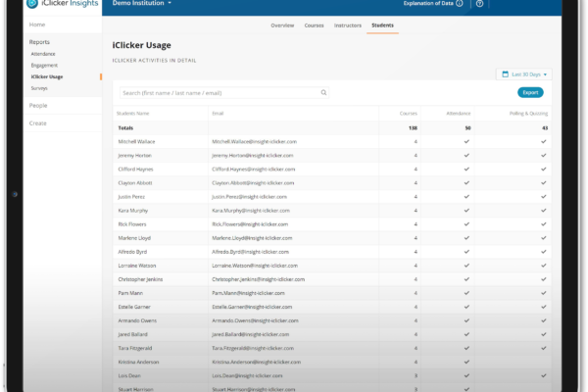The height and width of the screenshot is (392, 588).
Task: Click the student name Tara Fitzgerald
Action: pyautogui.click(x=135, y=348)
